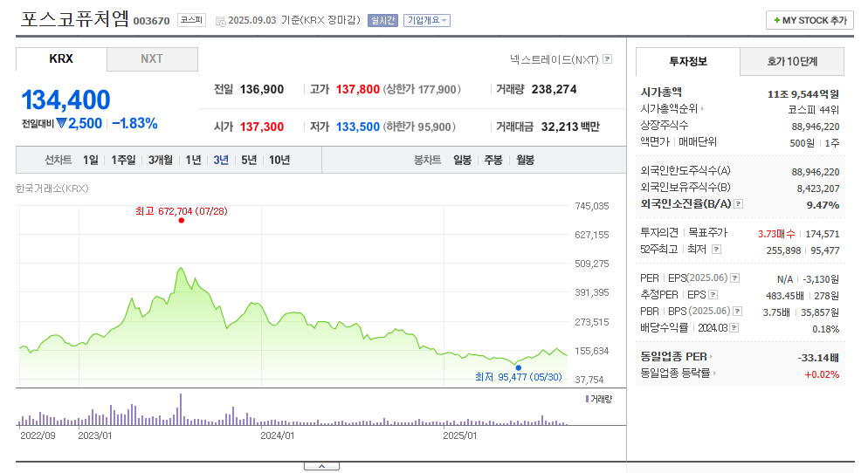Expand 동일업종 PER arrow link
868x473 pixels.
712,357
